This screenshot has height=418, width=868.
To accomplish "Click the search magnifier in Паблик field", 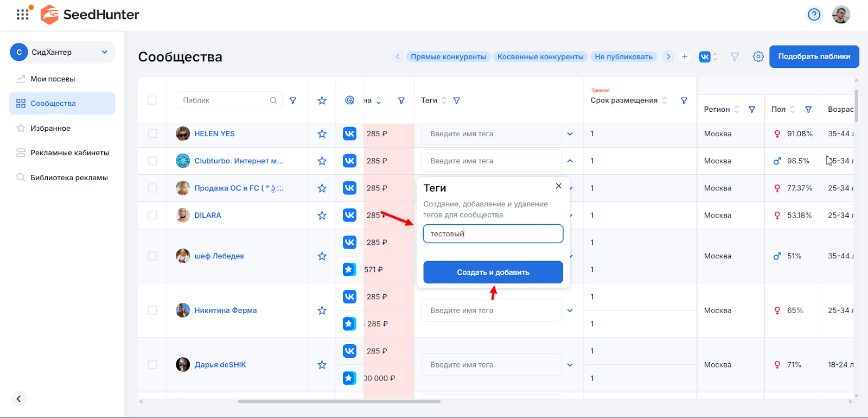I will click(x=273, y=100).
